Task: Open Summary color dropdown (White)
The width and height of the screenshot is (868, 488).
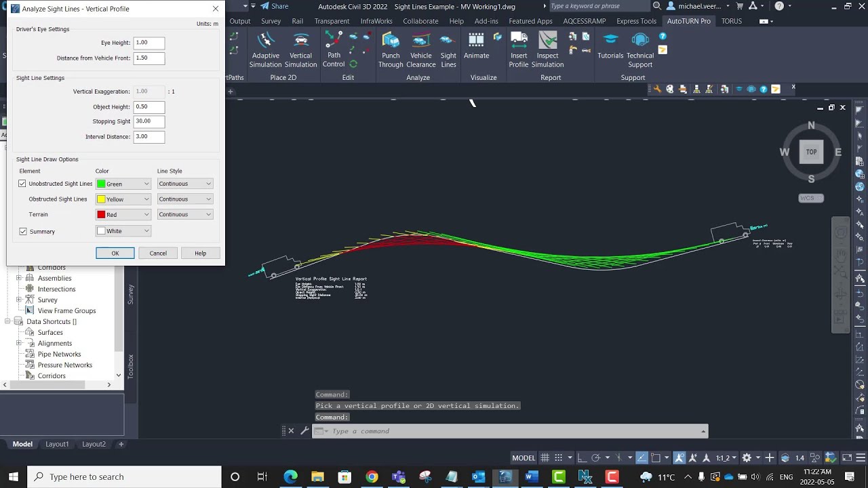Action: (123, 231)
